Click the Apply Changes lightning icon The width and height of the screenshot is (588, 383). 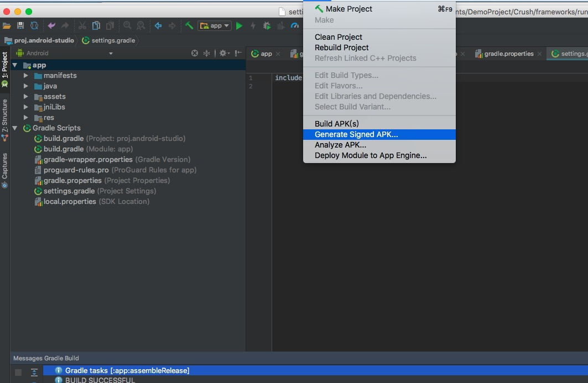click(253, 26)
